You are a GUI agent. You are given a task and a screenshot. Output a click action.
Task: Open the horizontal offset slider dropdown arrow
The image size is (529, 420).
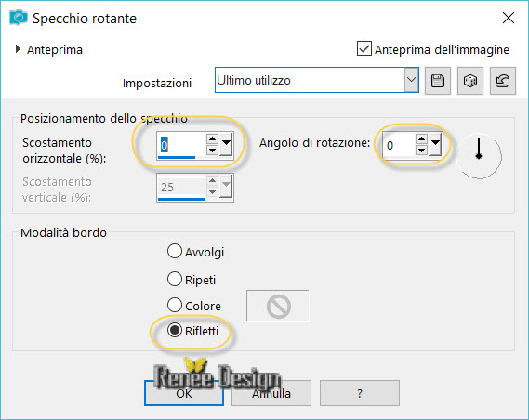click(226, 144)
